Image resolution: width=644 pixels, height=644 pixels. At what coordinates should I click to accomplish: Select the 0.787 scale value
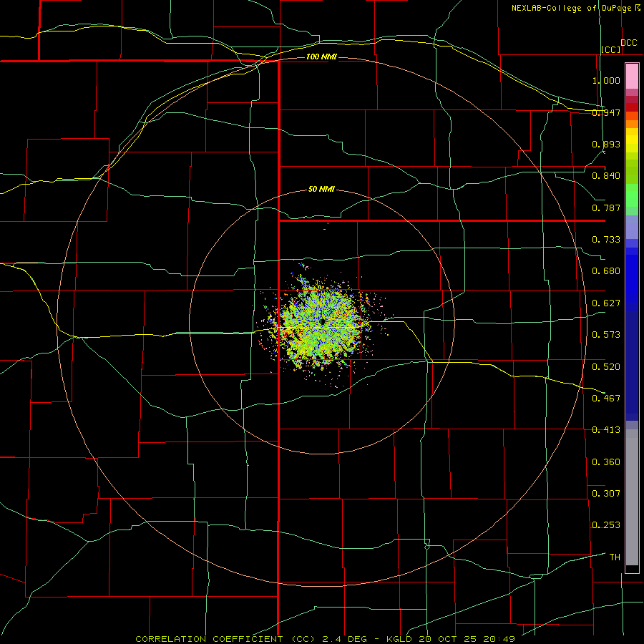(x=606, y=208)
